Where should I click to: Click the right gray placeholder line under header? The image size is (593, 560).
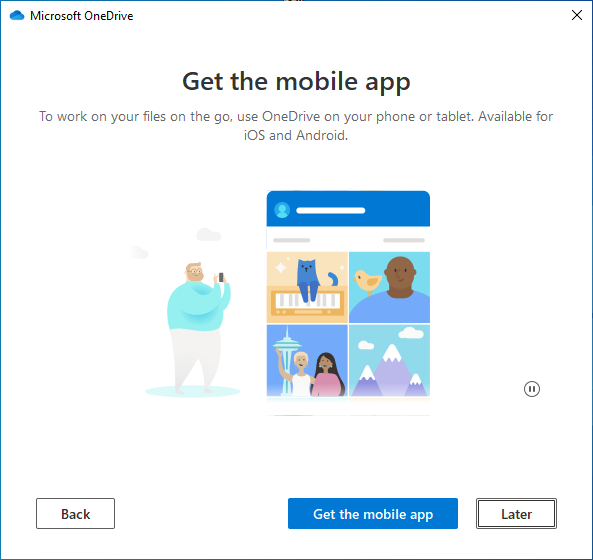click(x=404, y=240)
